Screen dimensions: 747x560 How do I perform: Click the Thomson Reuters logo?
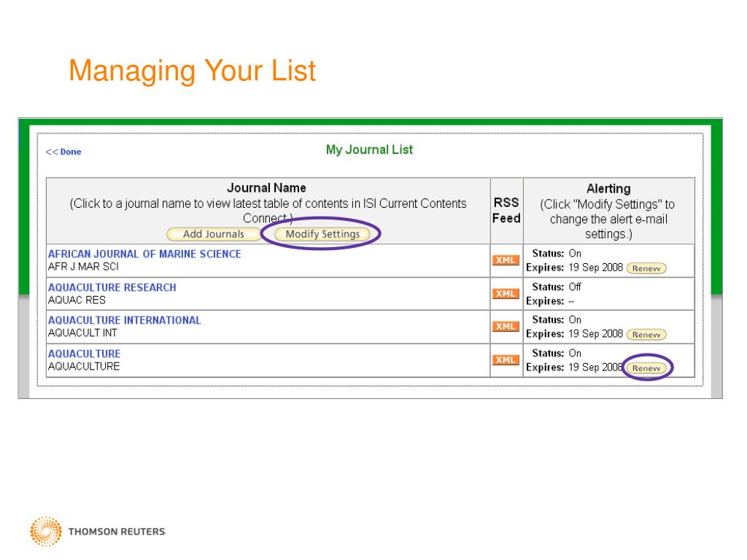click(x=98, y=531)
